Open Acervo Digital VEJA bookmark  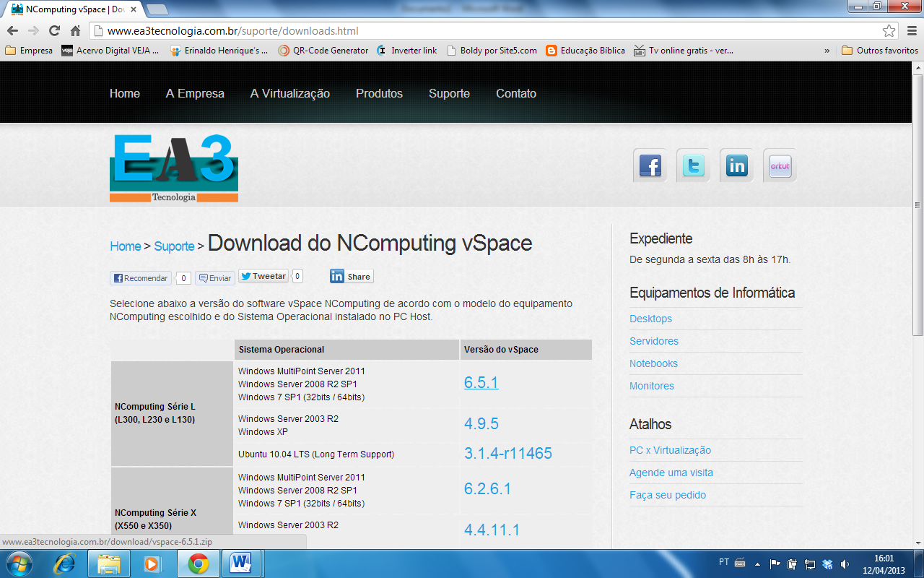(110, 51)
